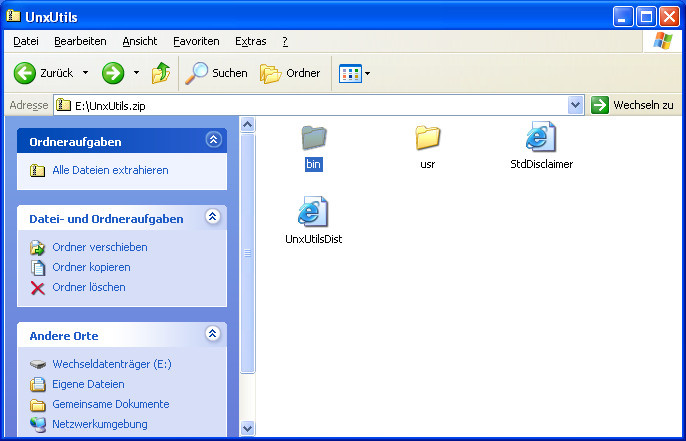Screen dimensions: 686x441
Task: Open the Ansicht menu
Action: (x=140, y=41)
